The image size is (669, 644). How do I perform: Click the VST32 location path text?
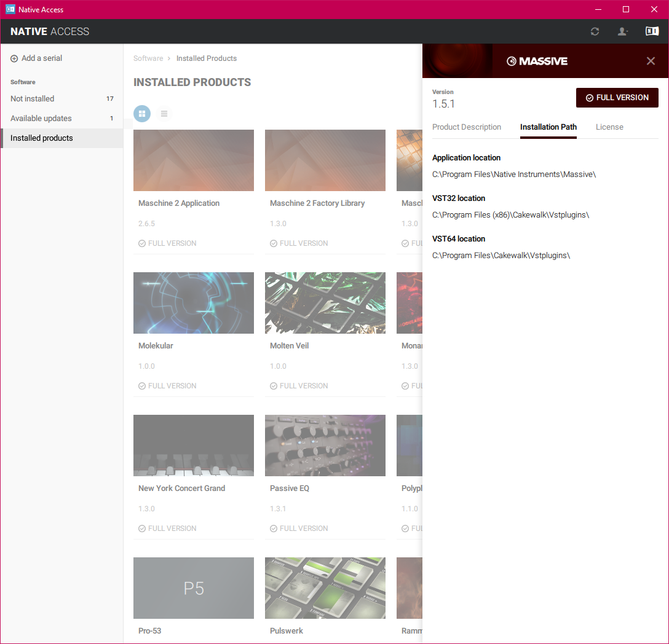point(511,215)
